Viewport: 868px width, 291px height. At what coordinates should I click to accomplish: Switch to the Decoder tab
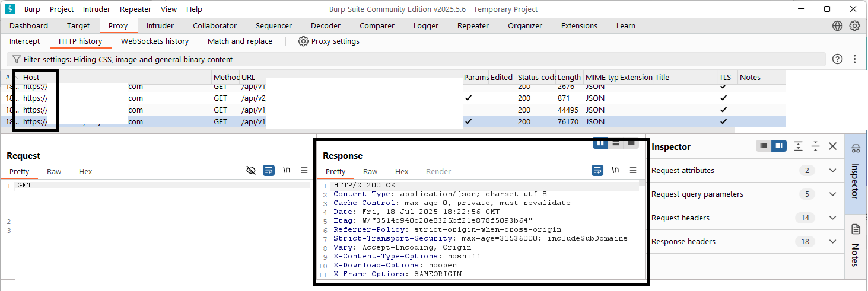pyautogui.click(x=326, y=25)
